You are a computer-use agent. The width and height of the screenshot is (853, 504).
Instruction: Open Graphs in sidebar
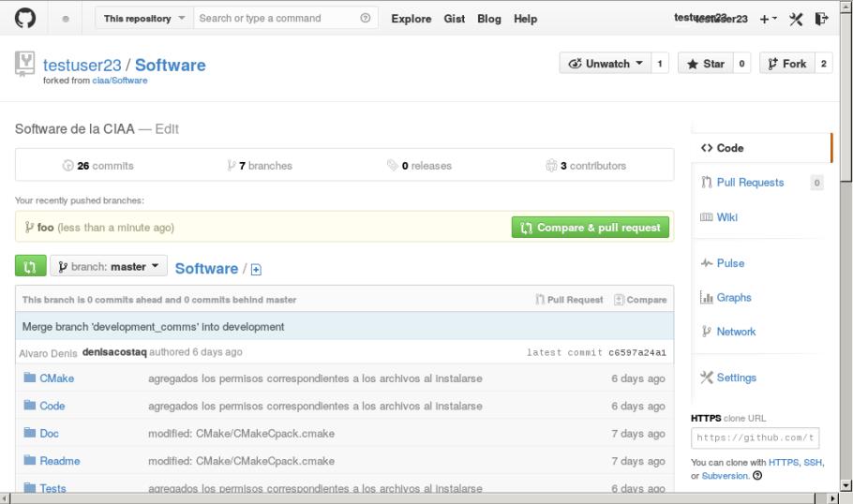pos(734,297)
